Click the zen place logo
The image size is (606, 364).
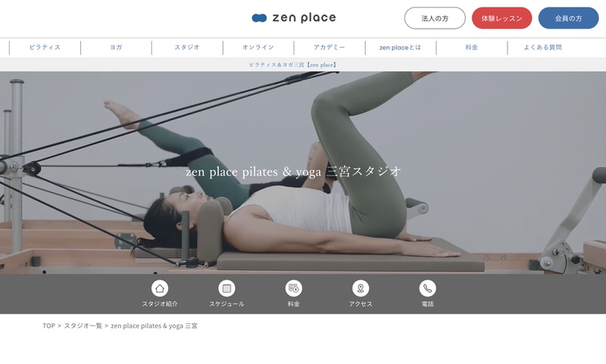294,17
